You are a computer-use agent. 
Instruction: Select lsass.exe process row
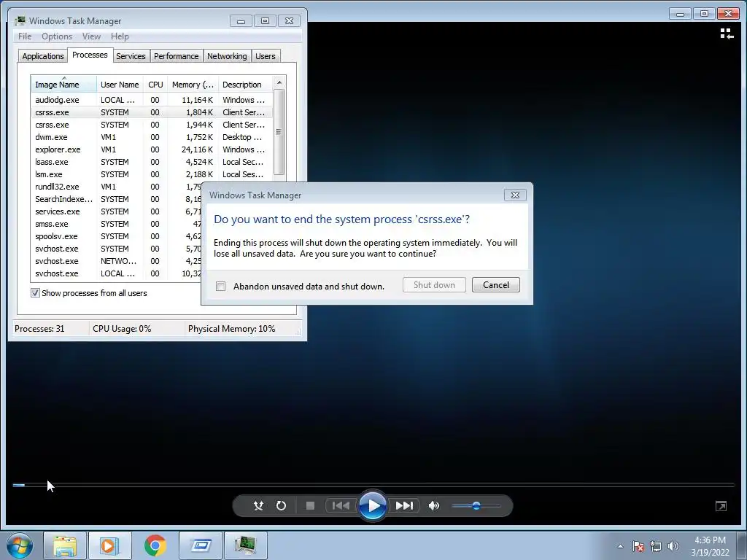click(x=152, y=161)
